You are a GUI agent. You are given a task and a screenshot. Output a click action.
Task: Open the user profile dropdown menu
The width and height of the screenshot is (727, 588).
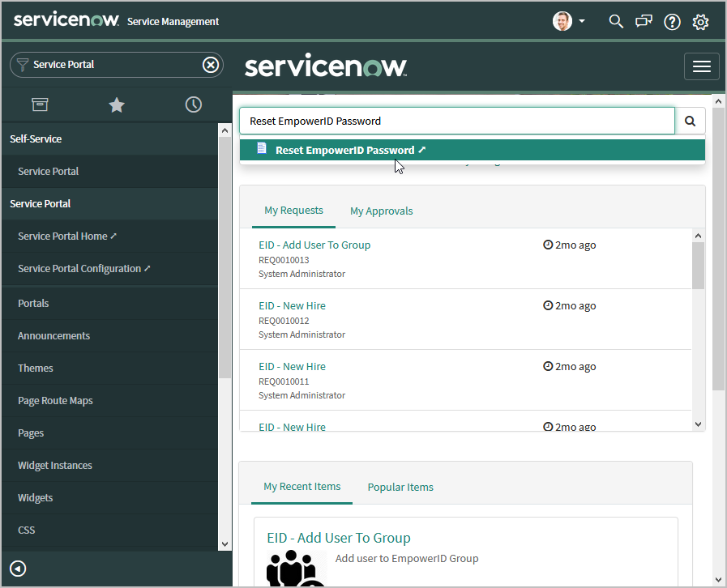pos(569,22)
